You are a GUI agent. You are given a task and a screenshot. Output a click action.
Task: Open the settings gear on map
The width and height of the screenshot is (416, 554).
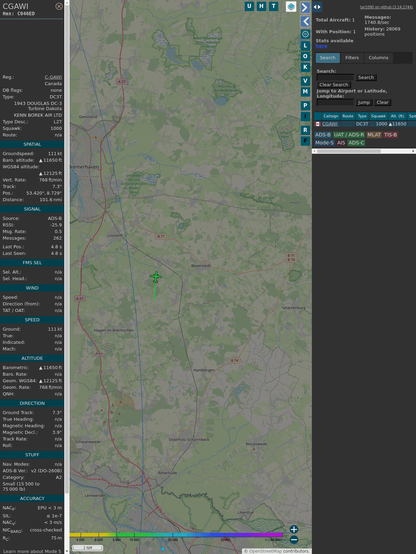click(305, 34)
